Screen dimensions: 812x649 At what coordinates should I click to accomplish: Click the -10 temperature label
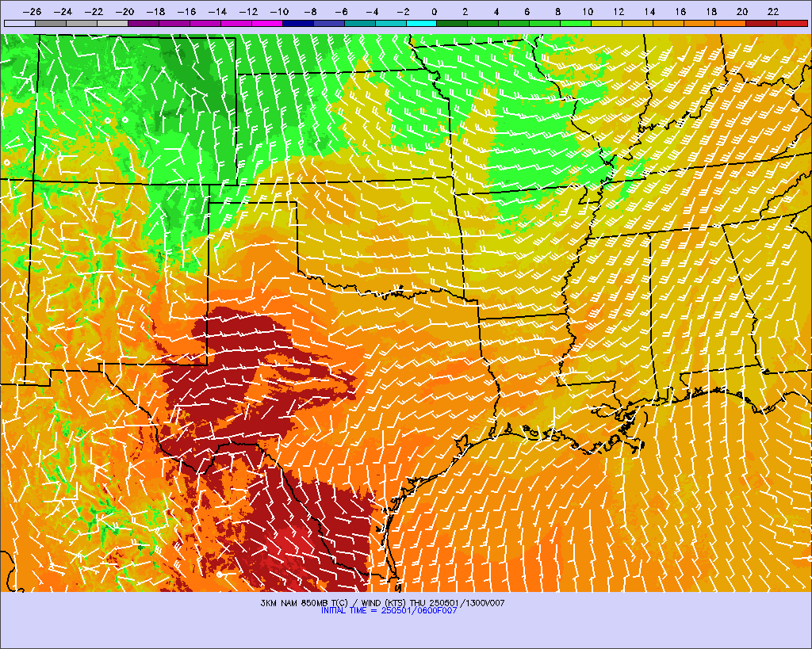pos(279,11)
